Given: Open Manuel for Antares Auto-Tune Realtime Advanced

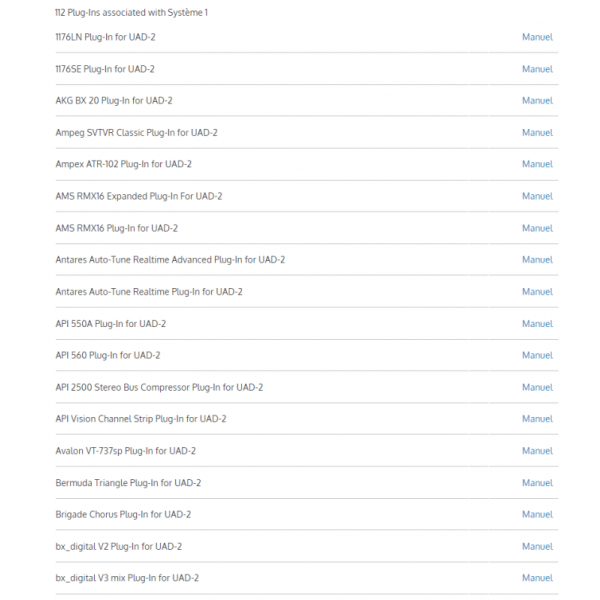Looking at the screenshot, I should (537, 260).
